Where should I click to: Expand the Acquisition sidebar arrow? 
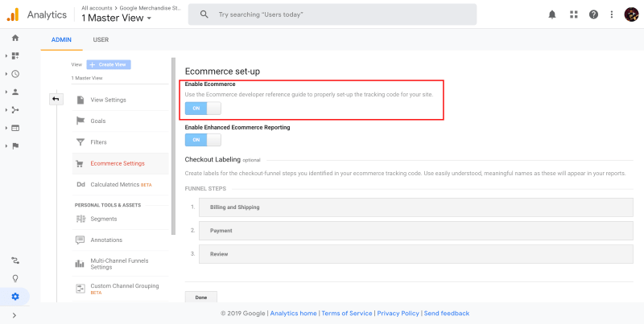tap(6, 110)
